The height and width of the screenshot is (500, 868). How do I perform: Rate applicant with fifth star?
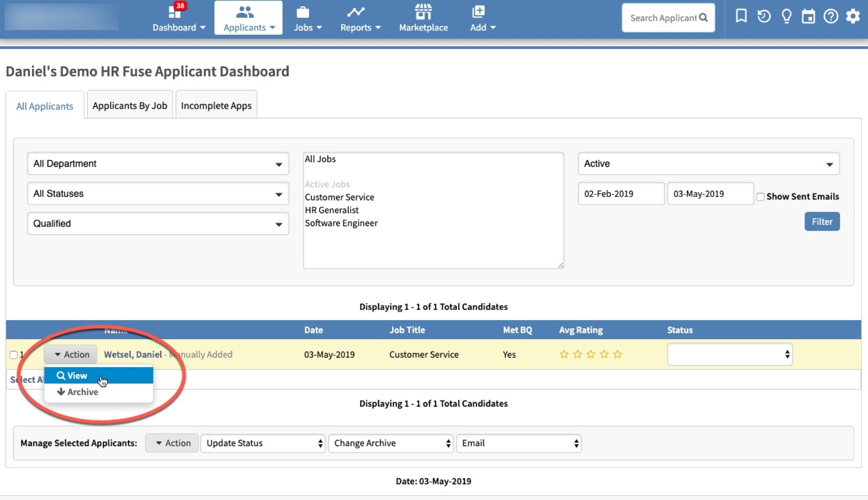617,354
